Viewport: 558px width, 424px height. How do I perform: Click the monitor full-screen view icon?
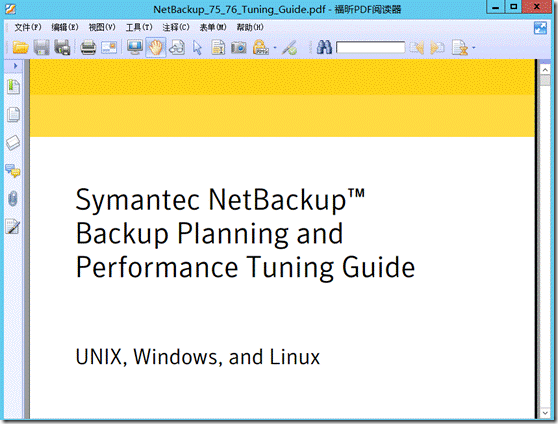coord(135,47)
